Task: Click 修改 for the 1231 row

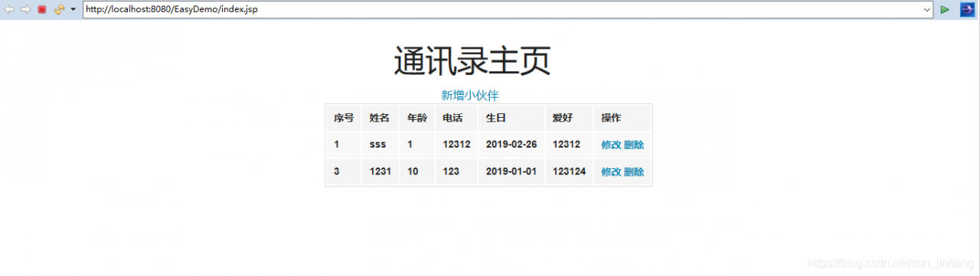Action: coord(611,171)
